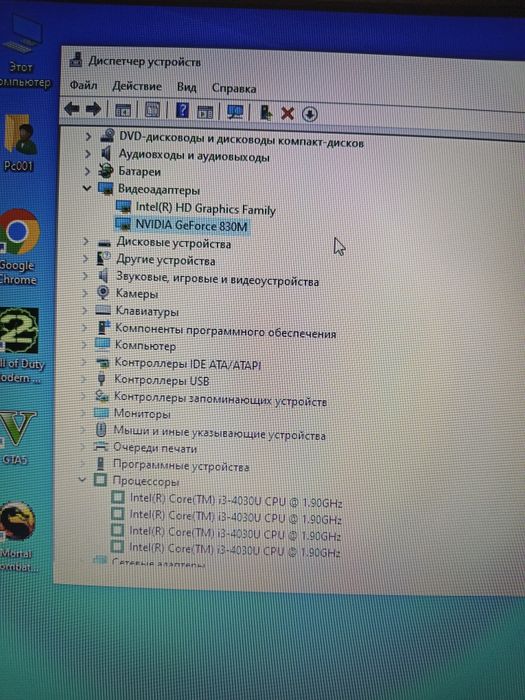The image size is (525, 700).
Task: Click the printer icon beside Очереди печати
Action: 101,447
